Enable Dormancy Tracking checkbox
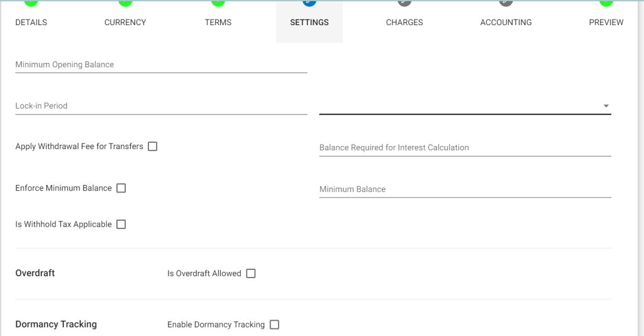This screenshot has width=644, height=336. pos(274,325)
